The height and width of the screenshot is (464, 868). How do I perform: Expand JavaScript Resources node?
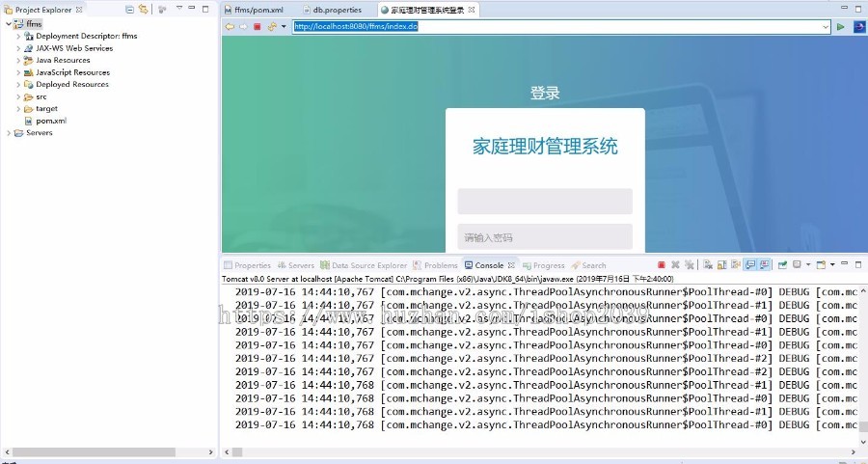pyautogui.click(x=18, y=72)
